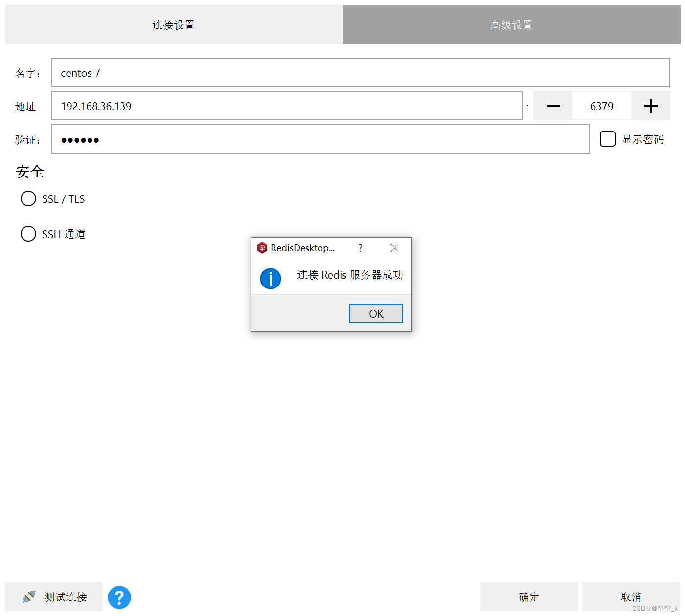Click the 安全 section heading
685x616 pixels.
[x=30, y=172]
